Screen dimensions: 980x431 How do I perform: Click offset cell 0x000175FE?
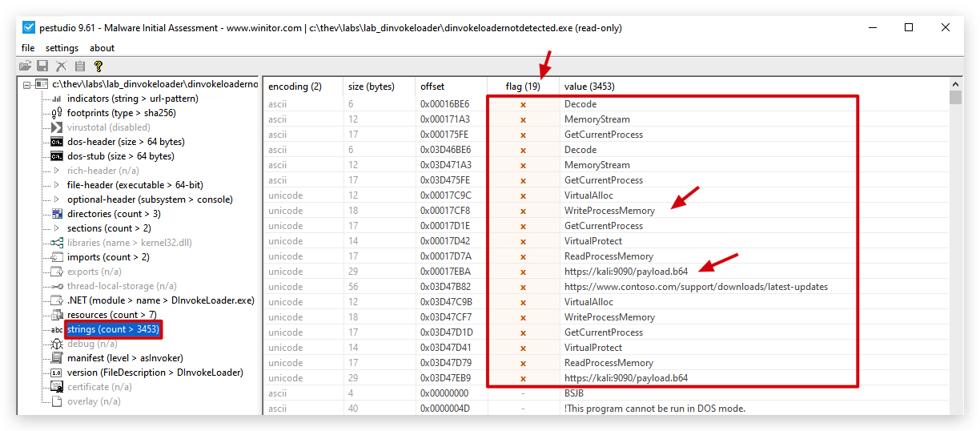click(x=444, y=135)
